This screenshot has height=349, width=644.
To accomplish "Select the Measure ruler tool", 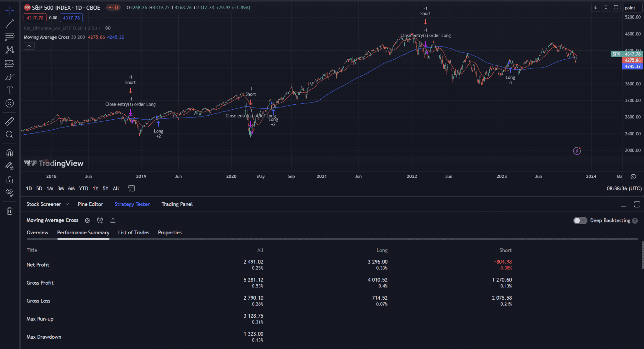I will coord(9,121).
